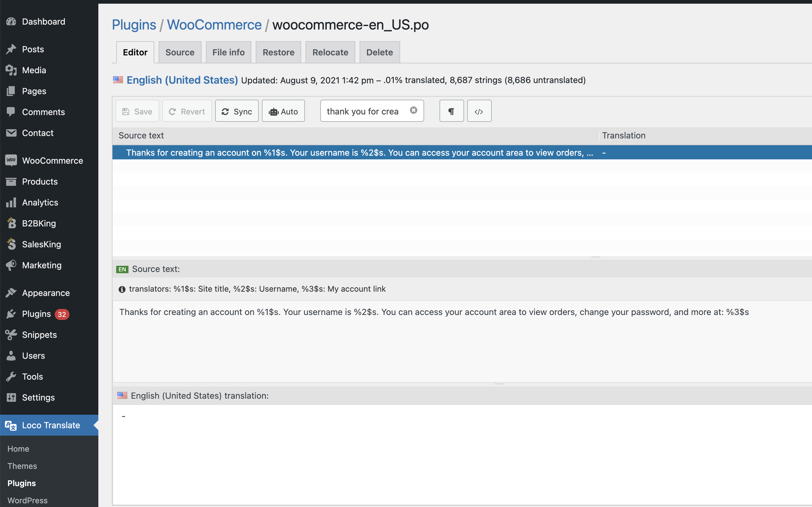This screenshot has height=507, width=812.
Task: Follow the Plugins breadcrumb link
Action: (x=134, y=25)
